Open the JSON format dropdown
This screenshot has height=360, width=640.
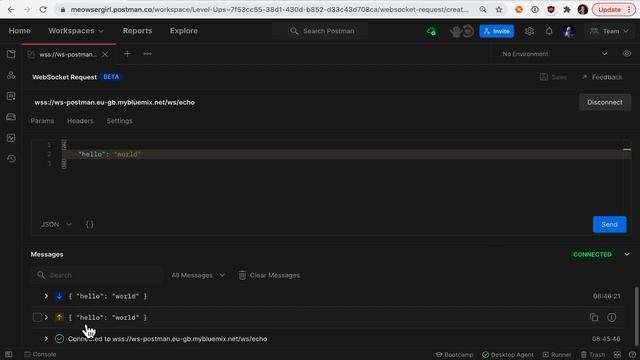[x=56, y=224]
